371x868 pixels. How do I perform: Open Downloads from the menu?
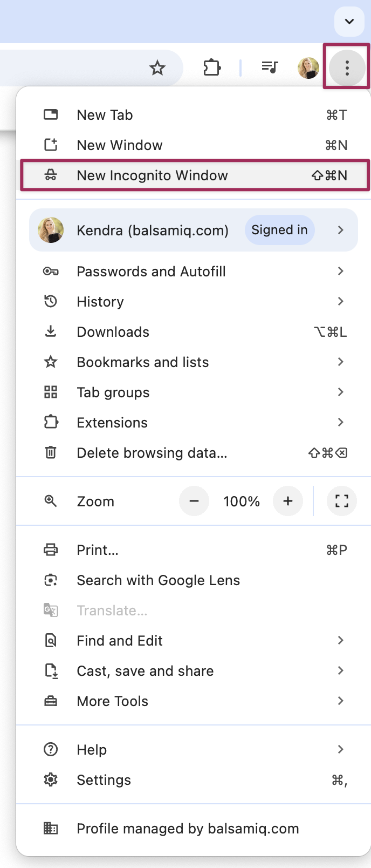(x=113, y=332)
